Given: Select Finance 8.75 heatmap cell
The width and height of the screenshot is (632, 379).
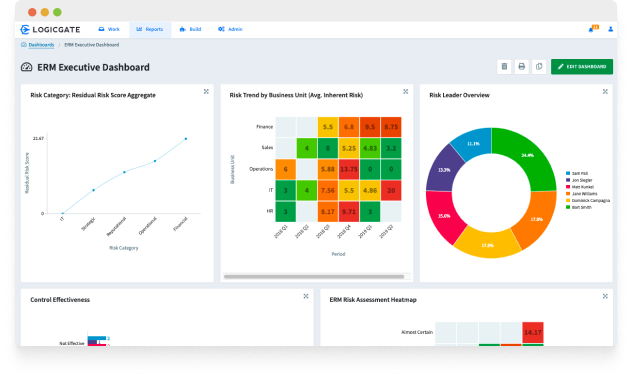Looking at the screenshot, I should [x=391, y=127].
